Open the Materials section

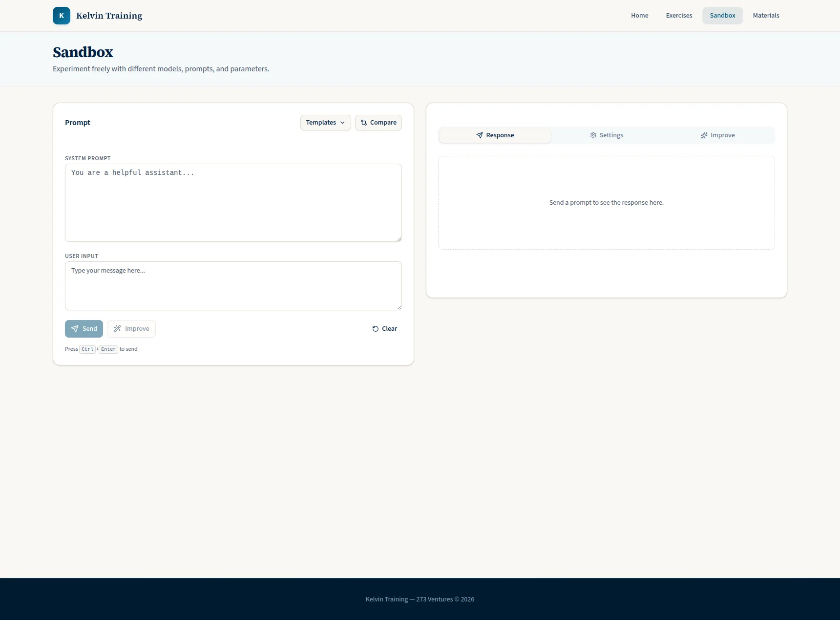point(766,15)
